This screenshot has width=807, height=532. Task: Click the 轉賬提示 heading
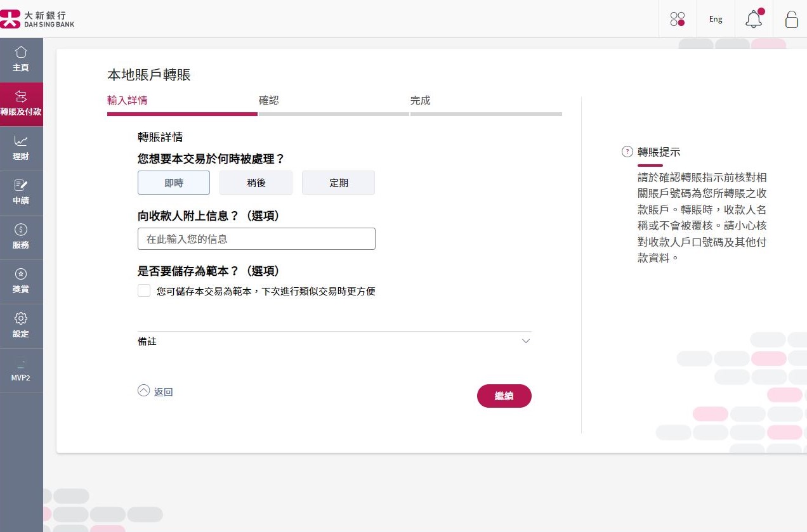click(x=659, y=152)
